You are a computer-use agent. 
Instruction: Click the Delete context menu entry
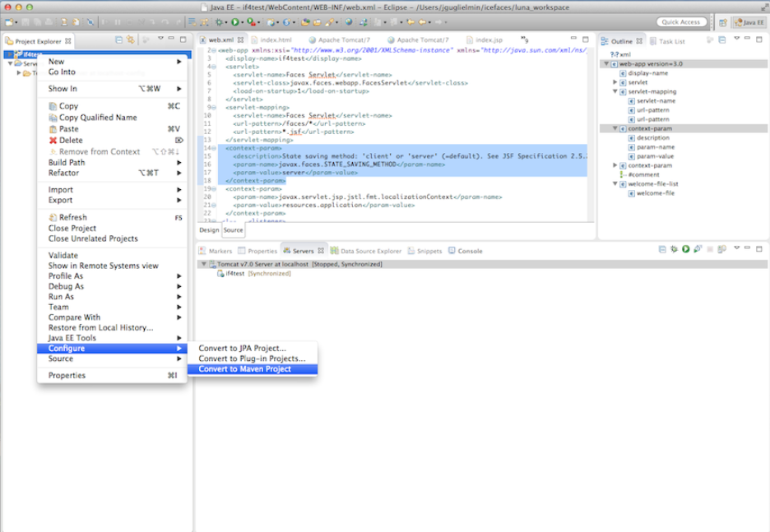(x=70, y=141)
